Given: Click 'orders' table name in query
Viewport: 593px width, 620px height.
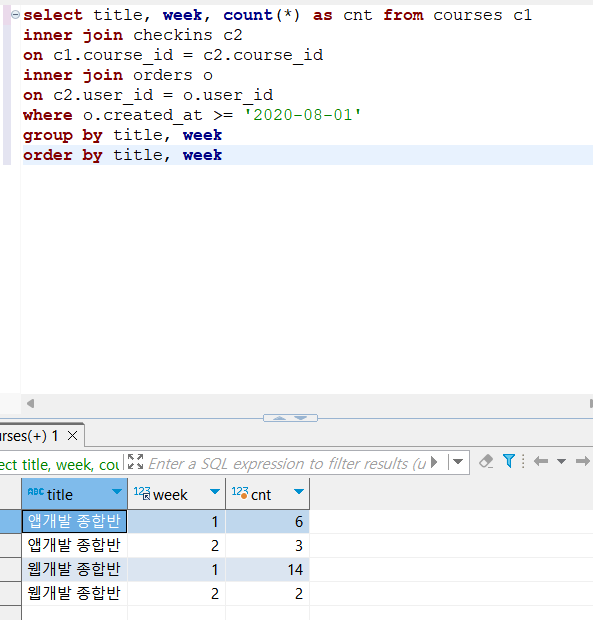Looking at the screenshot, I should click(x=162, y=75).
